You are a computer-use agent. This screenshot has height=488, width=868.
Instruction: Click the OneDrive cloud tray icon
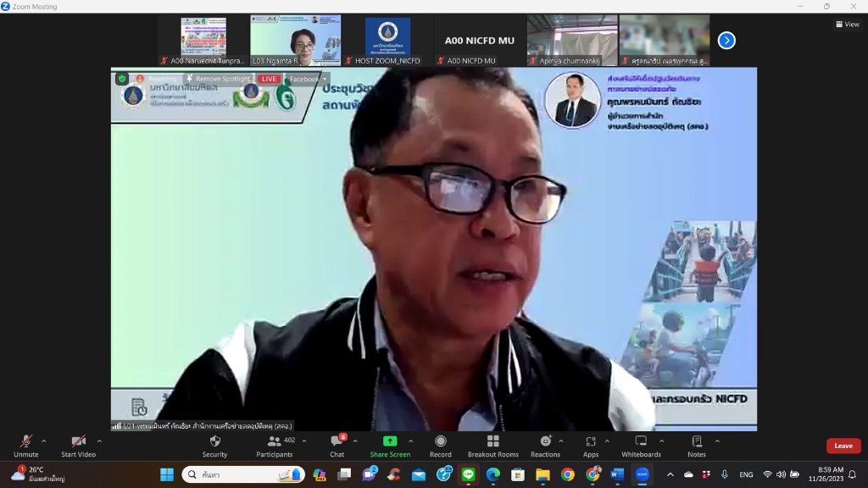(x=688, y=474)
